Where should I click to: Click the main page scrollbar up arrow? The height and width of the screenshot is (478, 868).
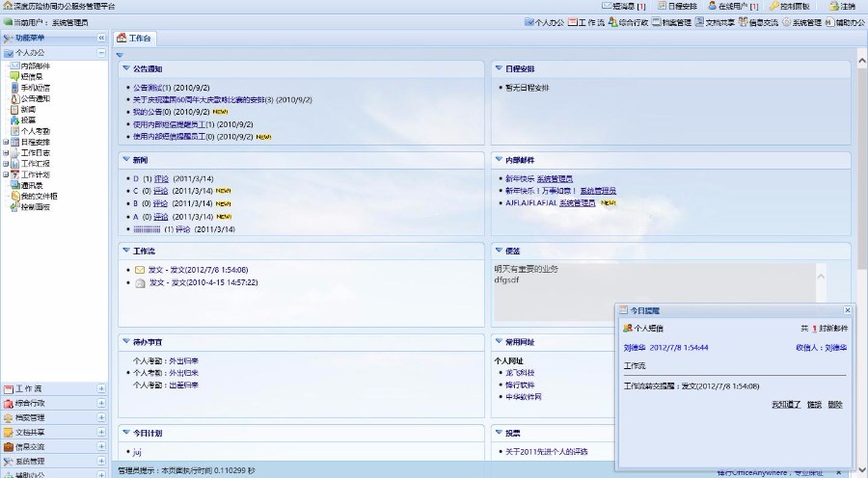tap(862, 60)
